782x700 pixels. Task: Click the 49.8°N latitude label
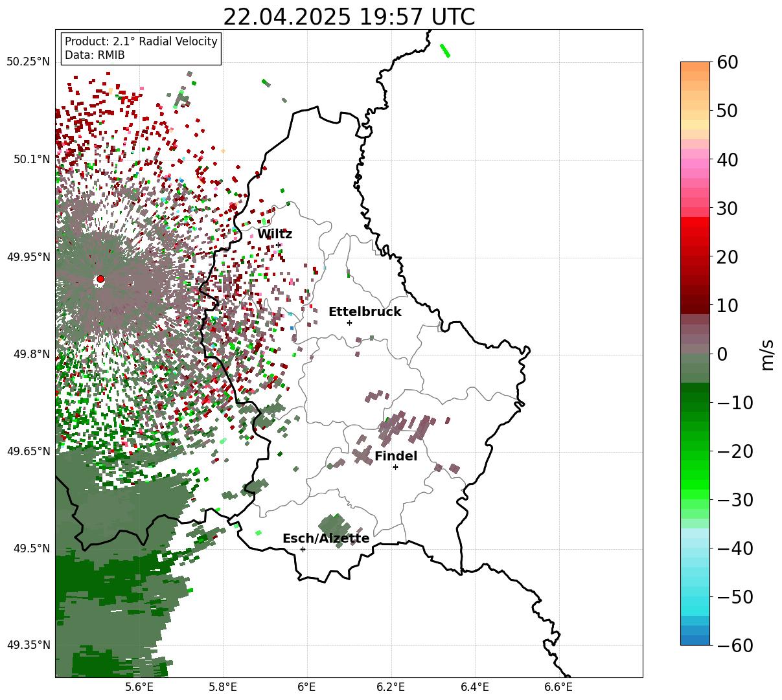click(31, 354)
